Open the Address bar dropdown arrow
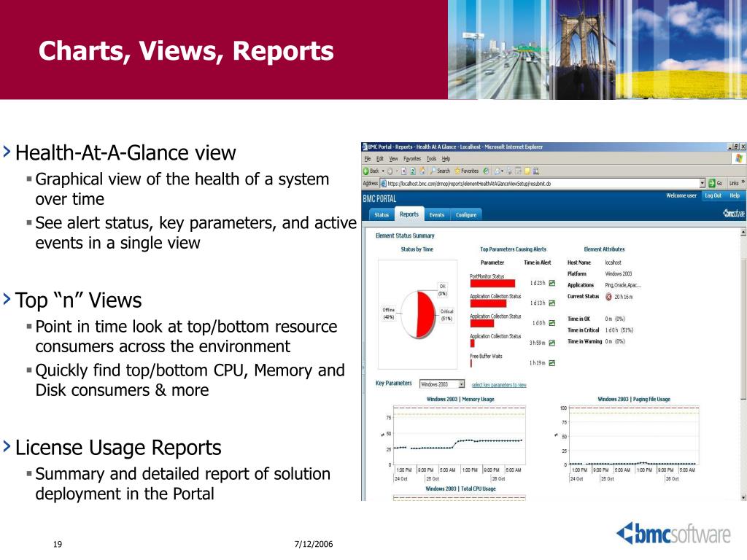Screen dimensions: 747x560 [703, 183]
